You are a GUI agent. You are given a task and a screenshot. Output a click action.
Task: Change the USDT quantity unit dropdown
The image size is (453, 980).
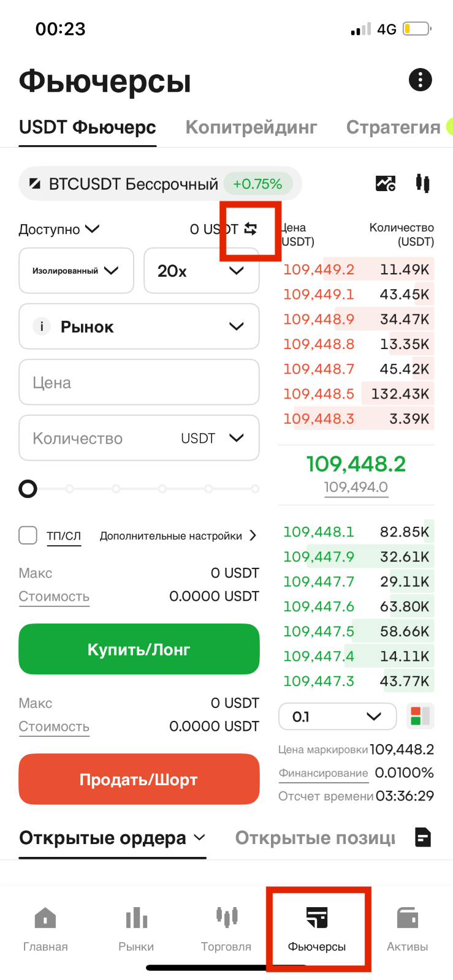pyautogui.click(x=212, y=438)
